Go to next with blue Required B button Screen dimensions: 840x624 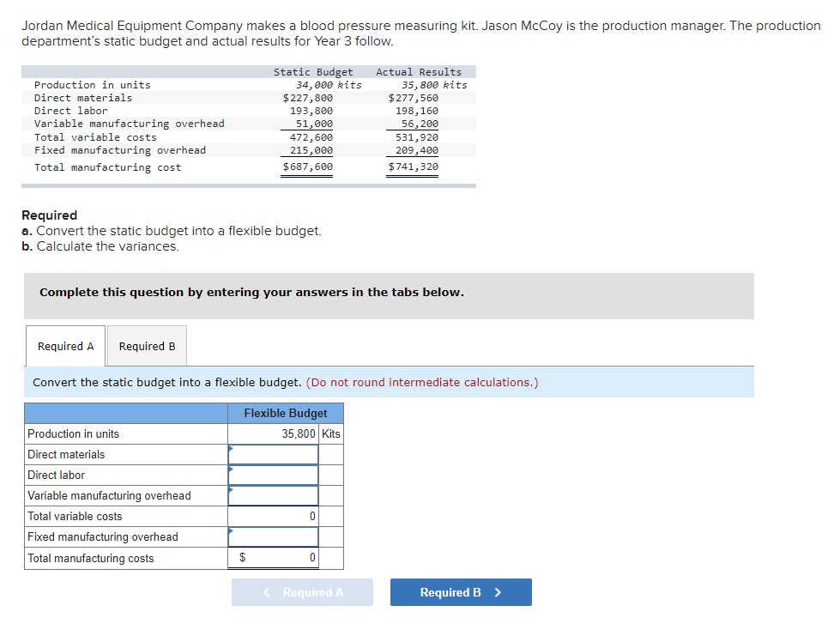click(461, 592)
